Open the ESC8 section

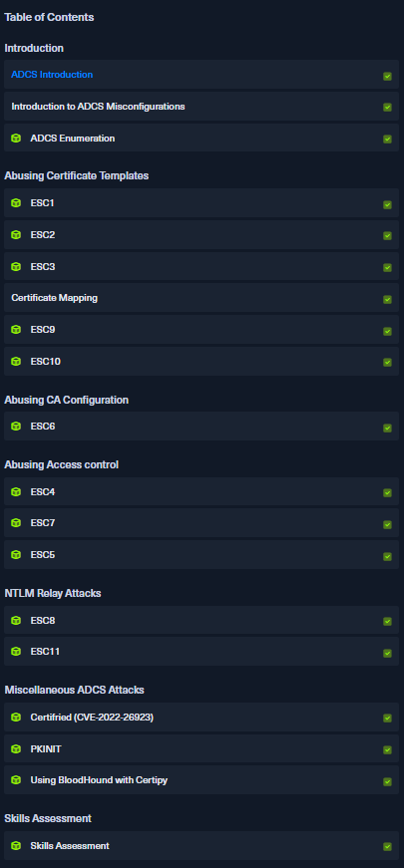click(x=202, y=621)
